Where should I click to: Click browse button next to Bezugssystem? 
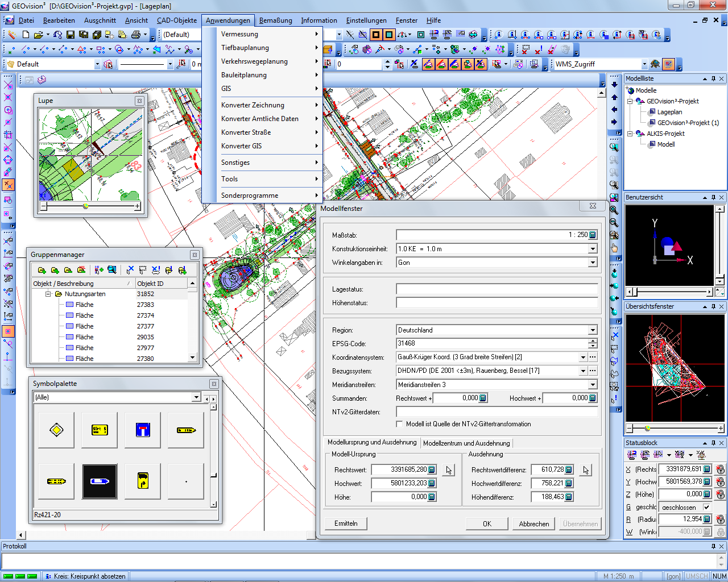[593, 371]
